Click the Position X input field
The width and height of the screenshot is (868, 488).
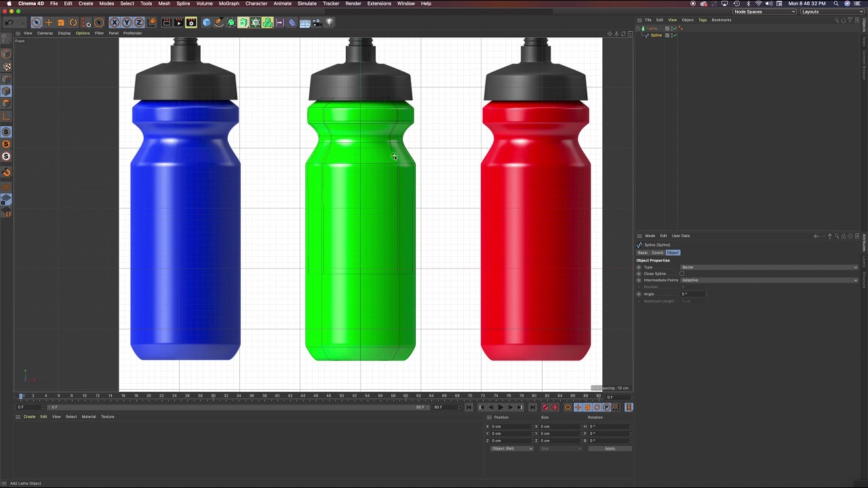(511, 426)
